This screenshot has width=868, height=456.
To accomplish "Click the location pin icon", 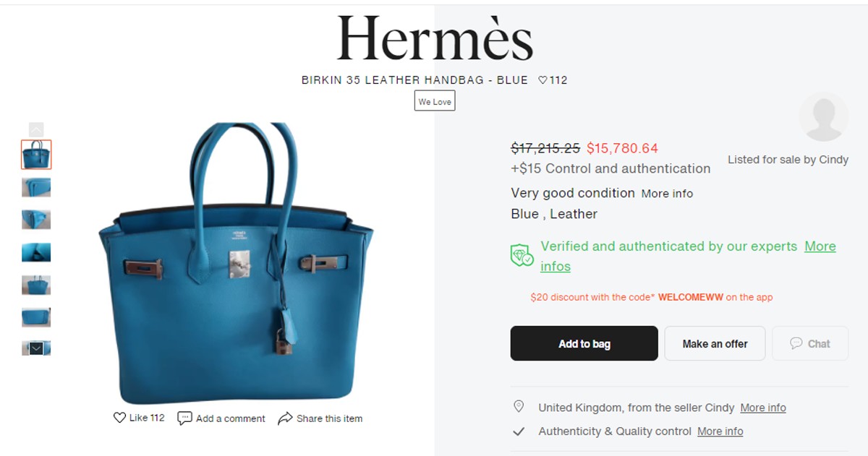I will click(519, 407).
